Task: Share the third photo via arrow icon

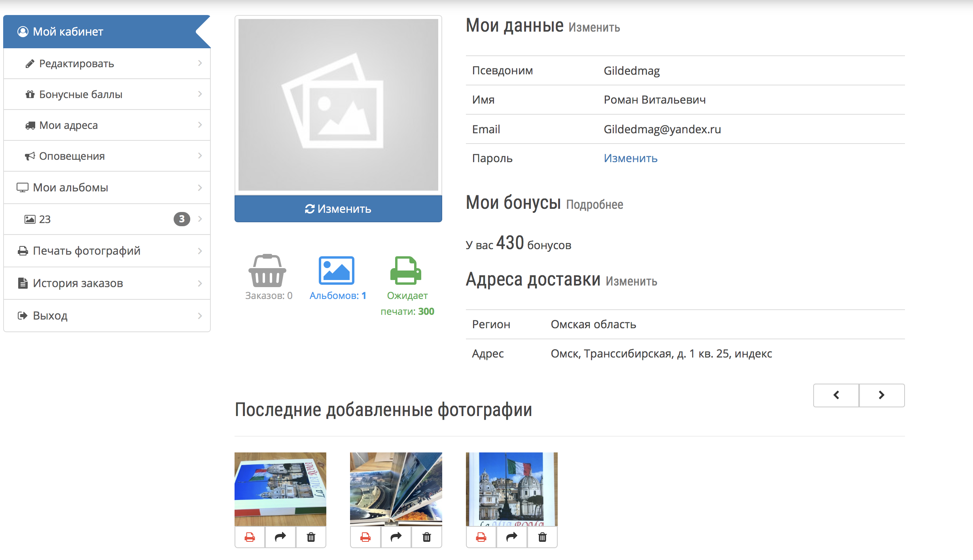Action: point(512,537)
